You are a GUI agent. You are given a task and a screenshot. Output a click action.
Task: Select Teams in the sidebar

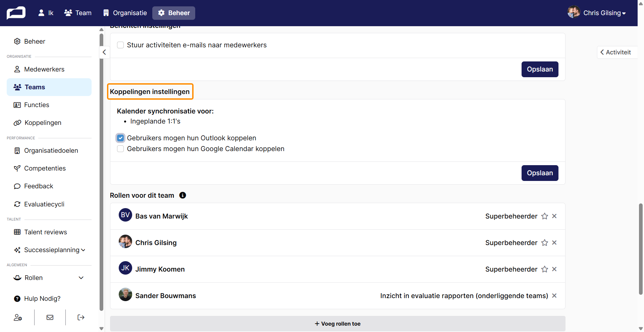[x=49, y=87]
